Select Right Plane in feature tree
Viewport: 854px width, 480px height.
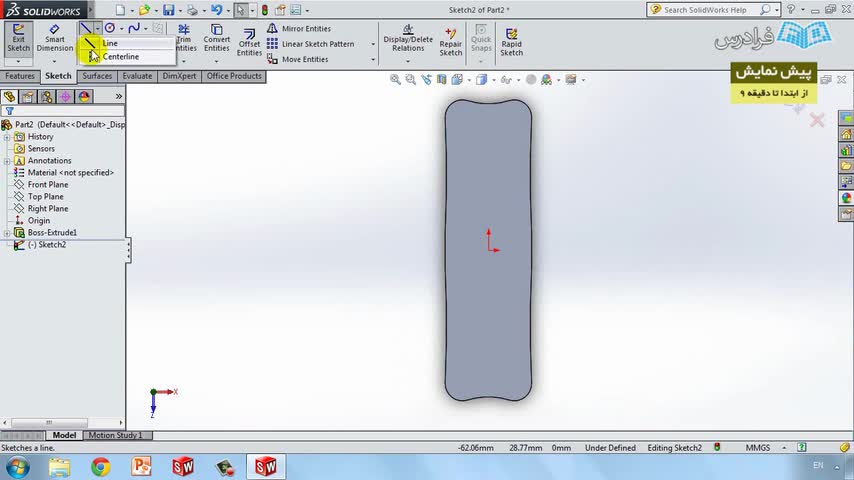[x=41, y=209]
